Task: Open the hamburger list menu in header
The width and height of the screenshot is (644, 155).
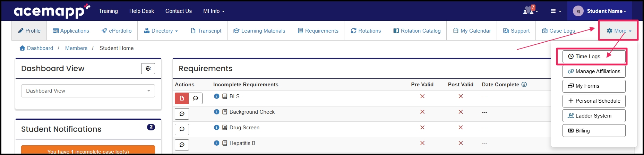Action: 556,11
